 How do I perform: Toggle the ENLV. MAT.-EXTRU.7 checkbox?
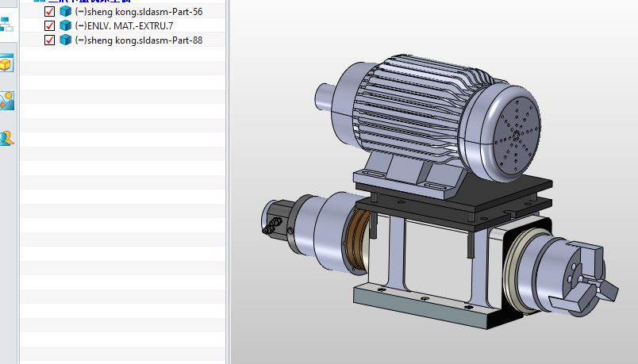point(50,26)
